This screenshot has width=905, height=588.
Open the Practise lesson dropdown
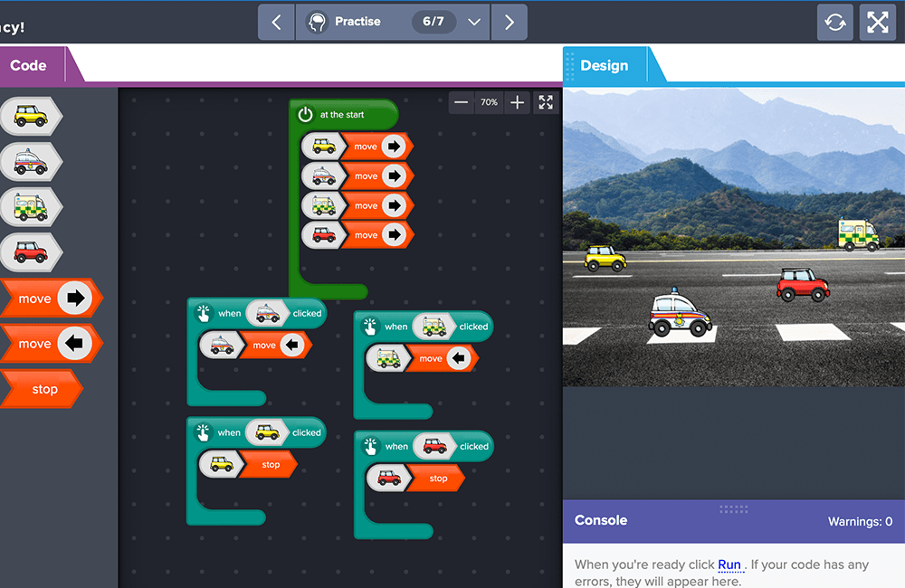click(x=474, y=22)
